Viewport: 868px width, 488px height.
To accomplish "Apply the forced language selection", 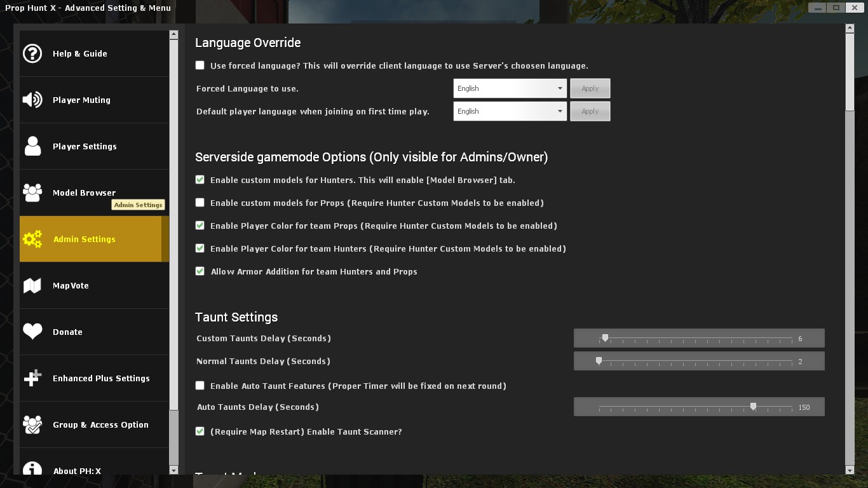I will [590, 88].
